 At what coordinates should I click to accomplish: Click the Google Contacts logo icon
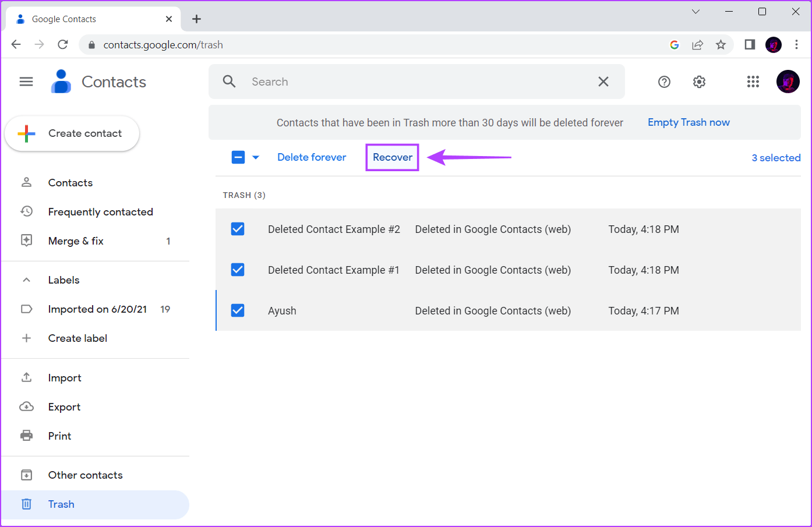pos(61,82)
